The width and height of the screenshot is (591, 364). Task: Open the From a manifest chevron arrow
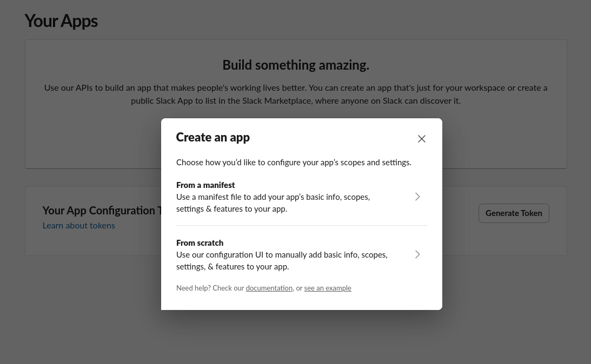pyautogui.click(x=417, y=197)
